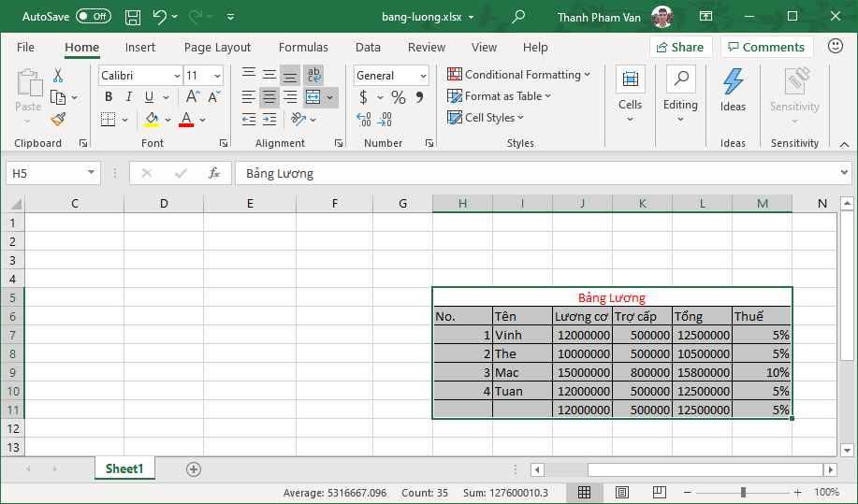Click the Accounting dollar format icon

coord(363,97)
